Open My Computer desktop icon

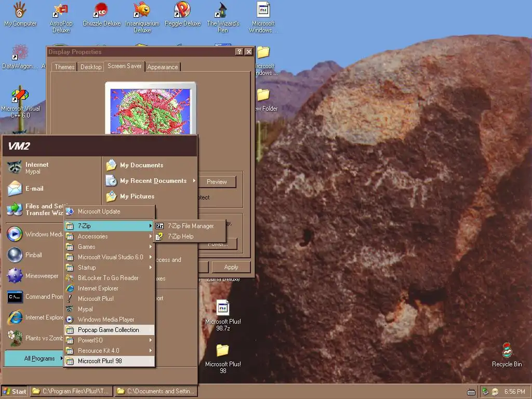[x=20, y=14]
